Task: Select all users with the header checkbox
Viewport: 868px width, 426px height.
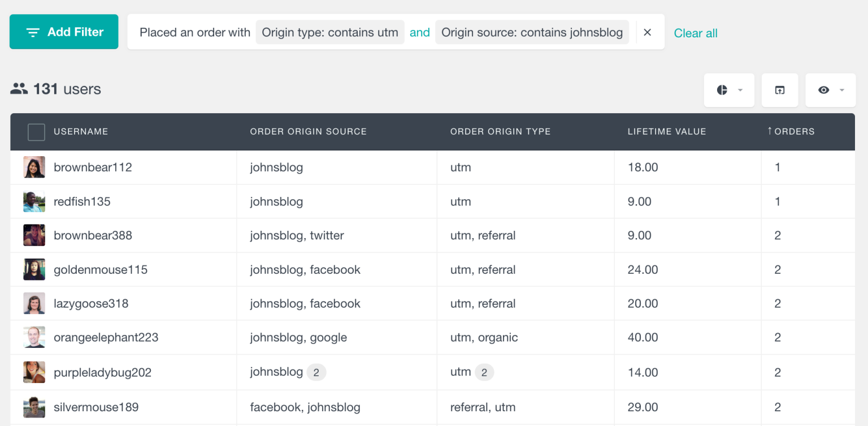Action: (36, 131)
